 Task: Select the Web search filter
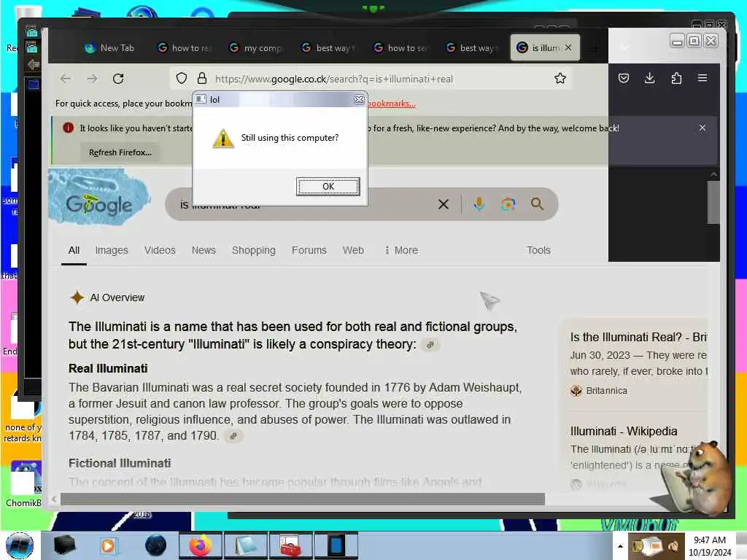(353, 251)
